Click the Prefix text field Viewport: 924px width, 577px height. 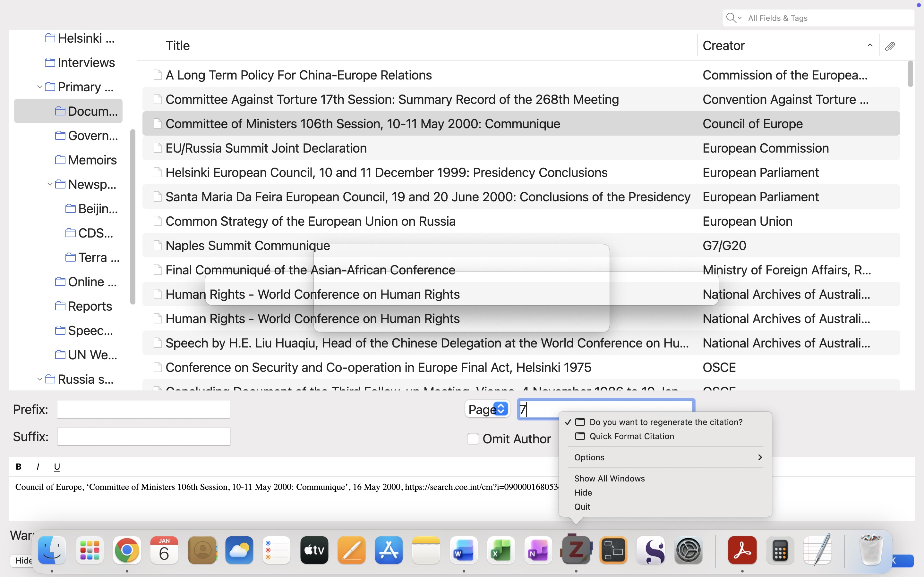coord(143,409)
